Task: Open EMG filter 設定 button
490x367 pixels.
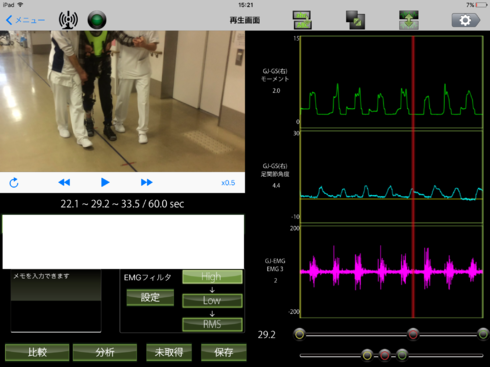Action: 150,297
